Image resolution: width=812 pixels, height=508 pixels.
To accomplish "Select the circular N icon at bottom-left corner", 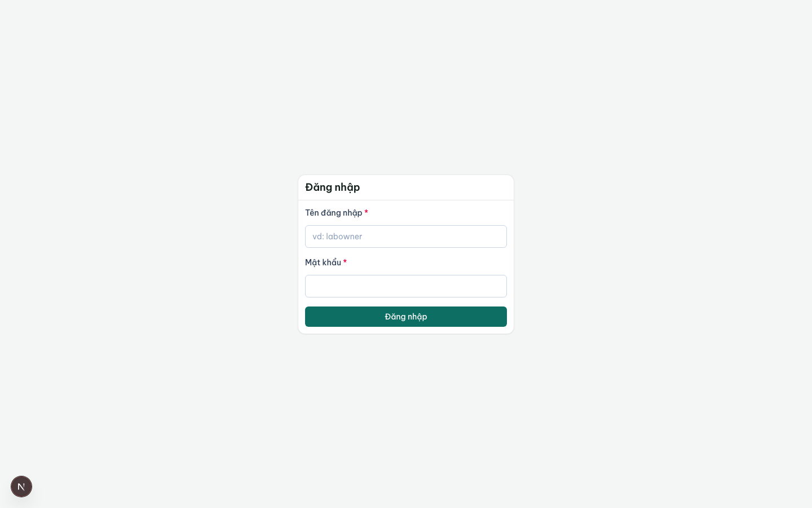I will 21,487.
